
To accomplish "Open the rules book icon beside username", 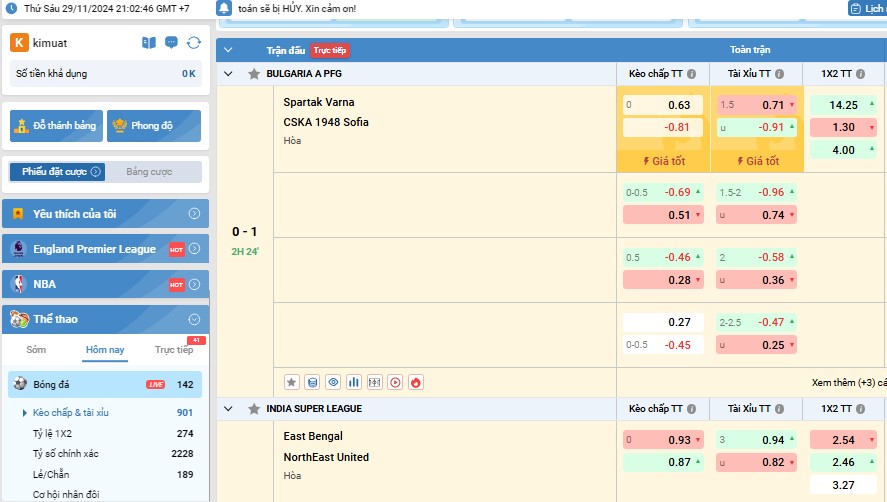I will coord(149,43).
